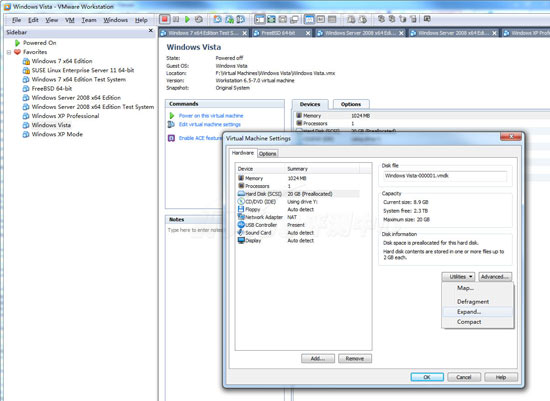
Task: Click Edit virtual machine settings link
Action: click(210, 125)
